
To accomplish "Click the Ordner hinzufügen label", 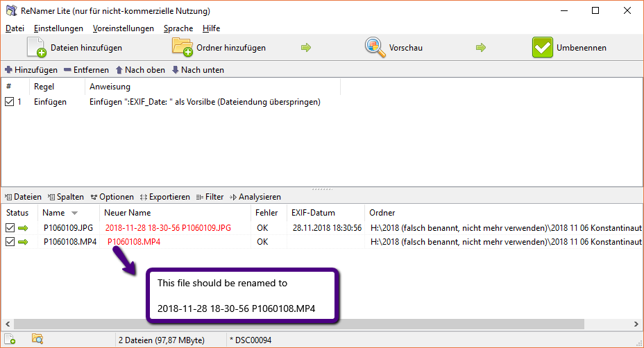I will point(231,48).
